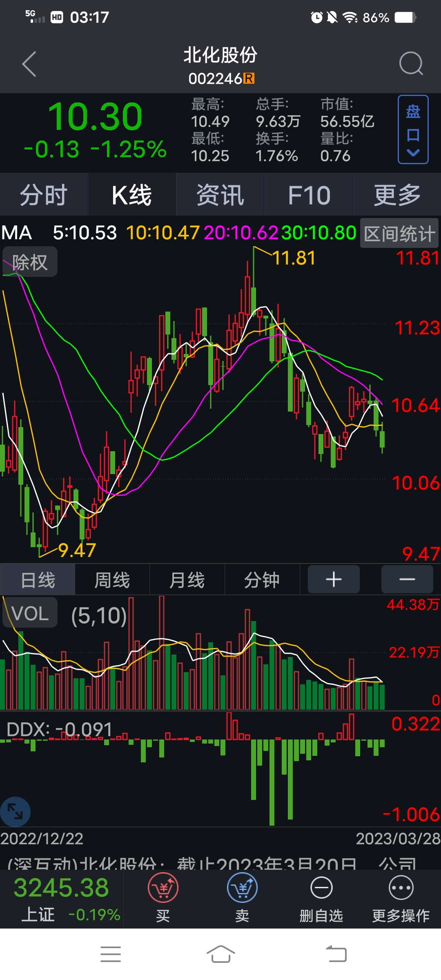Tap the MA 5:10.53 value
Viewport: 441px width, 980px height.
(x=85, y=233)
